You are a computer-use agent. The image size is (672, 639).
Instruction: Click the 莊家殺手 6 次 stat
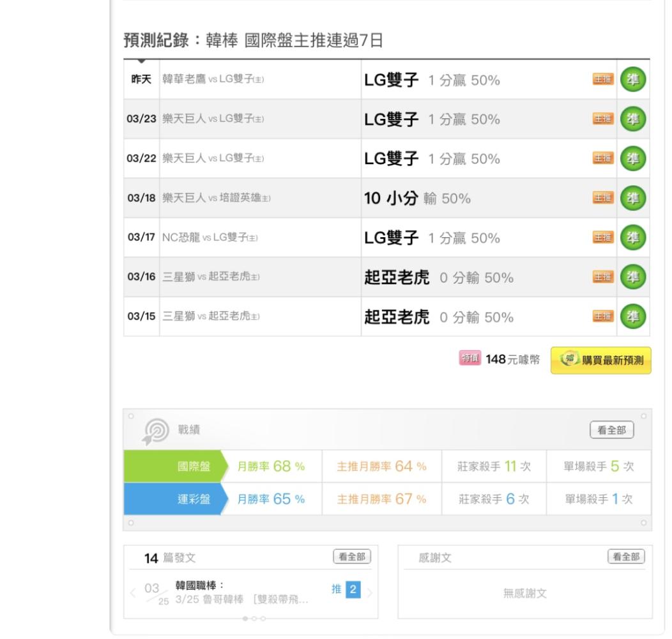click(494, 499)
